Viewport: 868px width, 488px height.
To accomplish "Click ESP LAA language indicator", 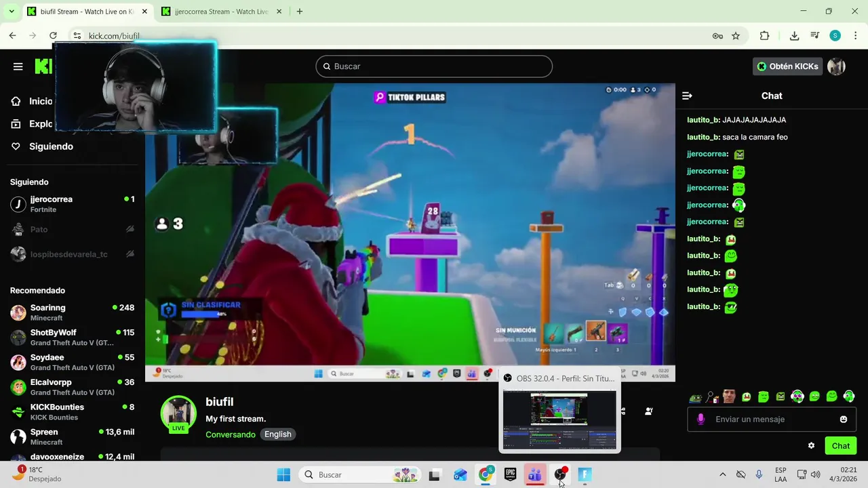I will pyautogui.click(x=781, y=474).
